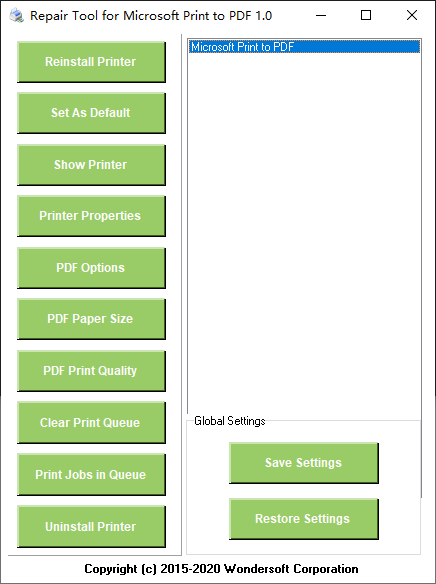Click the printer app icon in the title bar
Image resolution: width=436 pixels, height=584 pixels.
[17, 16]
